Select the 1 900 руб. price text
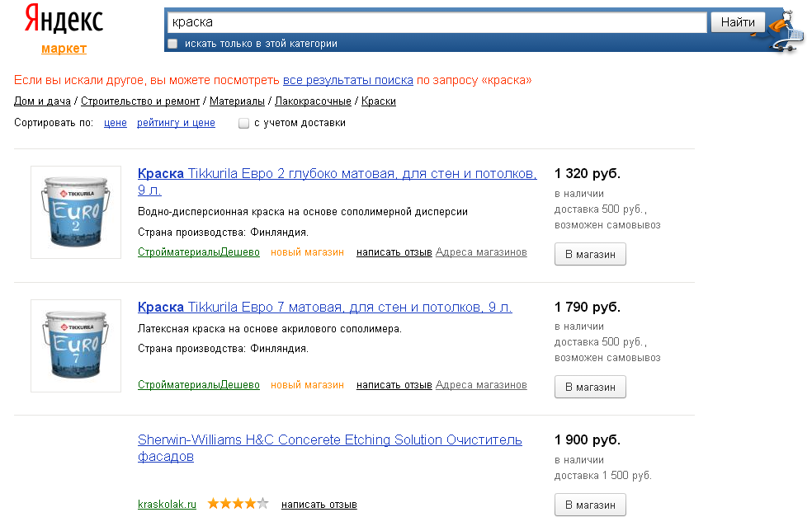Screen dimensions: 812x531 tap(588, 440)
